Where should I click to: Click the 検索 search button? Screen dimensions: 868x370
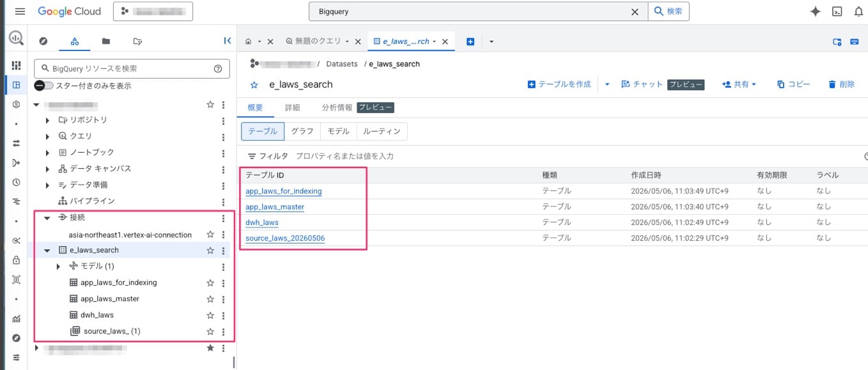(x=669, y=12)
